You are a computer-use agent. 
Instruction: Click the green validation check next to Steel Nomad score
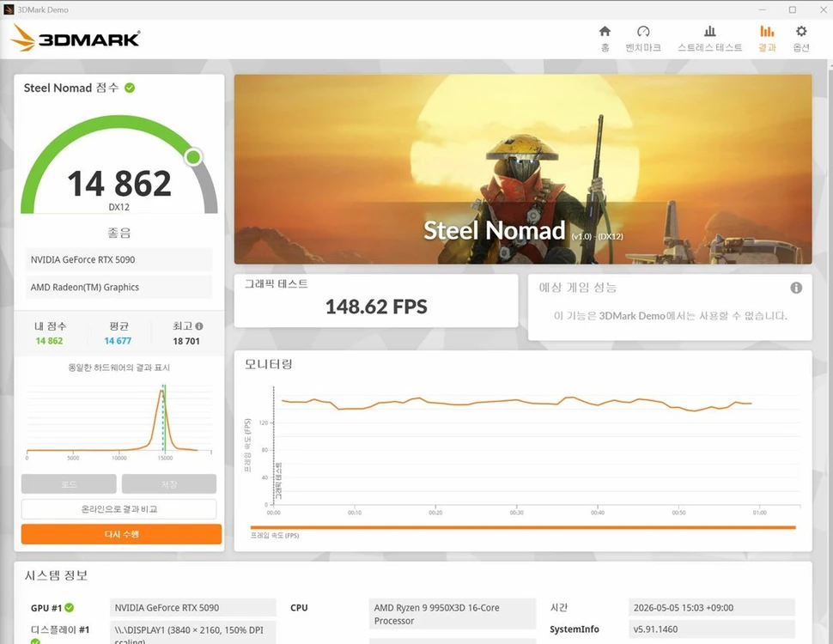point(130,88)
